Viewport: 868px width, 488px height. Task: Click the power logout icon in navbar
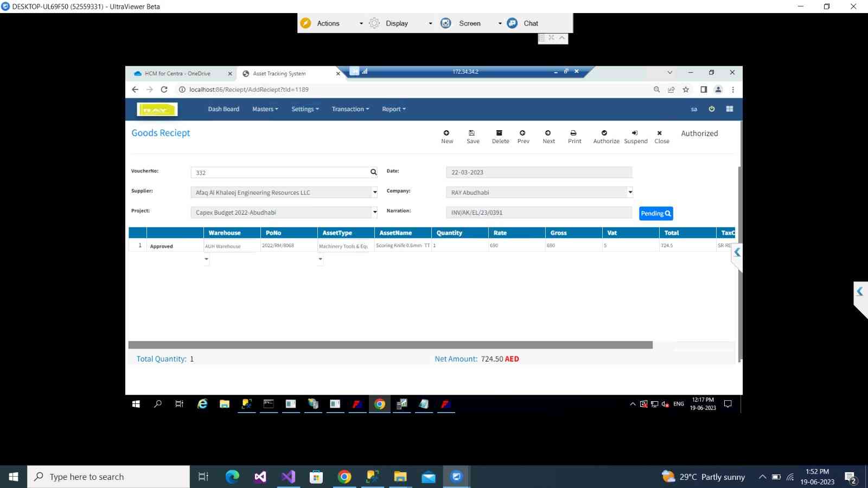coord(712,109)
